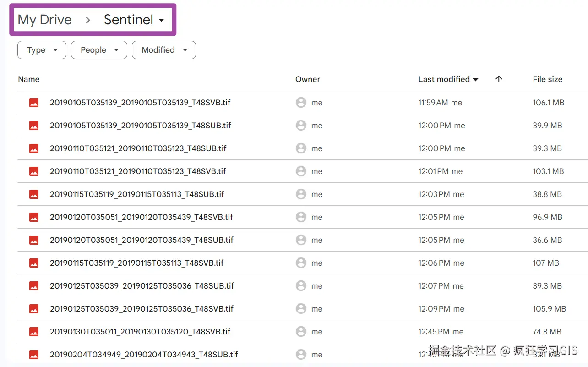The width and height of the screenshot is (588, 367).
Task: Click image icon of 20190120T035051 T48SVB file
Action: (x=34, y=217)
